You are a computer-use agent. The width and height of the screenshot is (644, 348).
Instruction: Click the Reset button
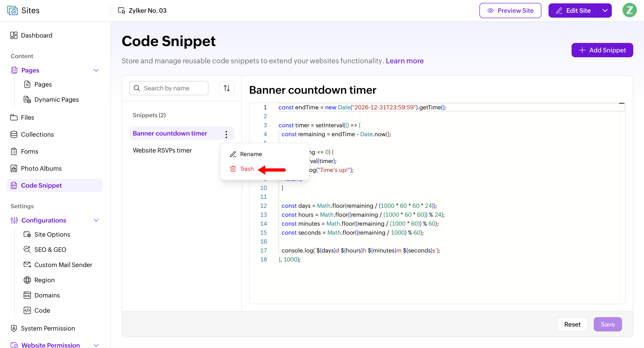[572, 324]
